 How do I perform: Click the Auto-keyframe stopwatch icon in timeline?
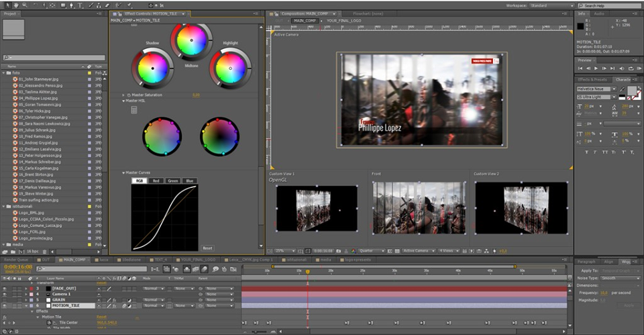tap(224, 269)
